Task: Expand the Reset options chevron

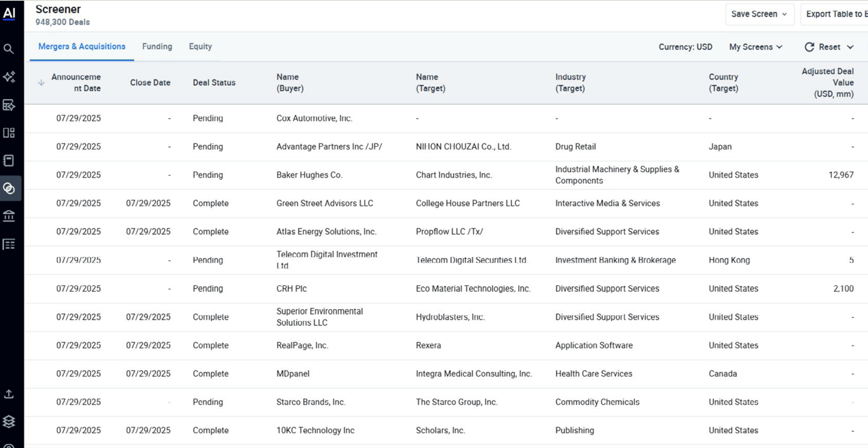Action: point(851,47)
